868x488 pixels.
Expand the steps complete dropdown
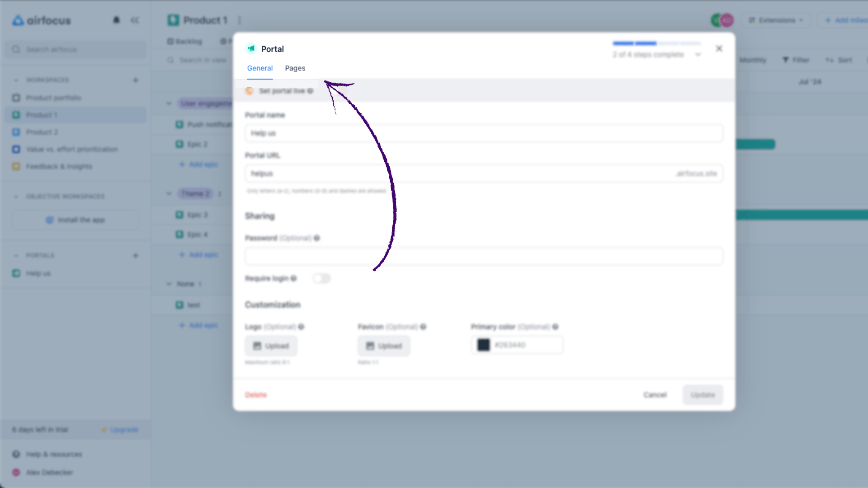[x=698, y=55]
